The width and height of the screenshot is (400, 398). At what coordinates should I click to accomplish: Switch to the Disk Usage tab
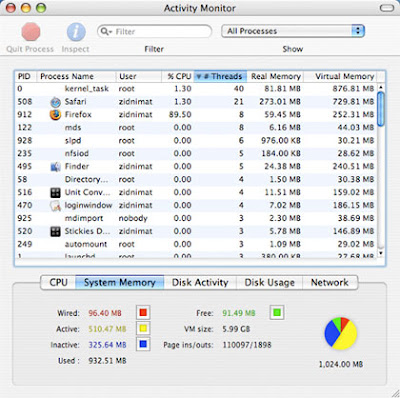269,282
